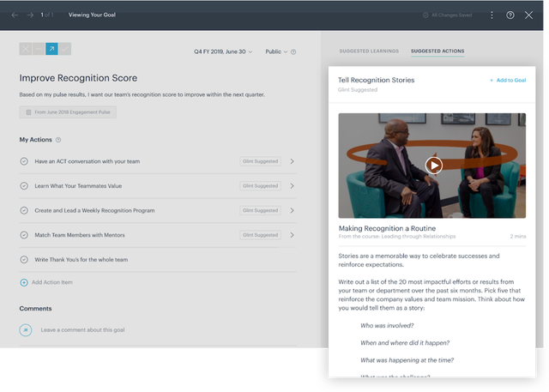Open help via the question mark icon
Screen dimensions: 549x392
click(x=510, y=15)
